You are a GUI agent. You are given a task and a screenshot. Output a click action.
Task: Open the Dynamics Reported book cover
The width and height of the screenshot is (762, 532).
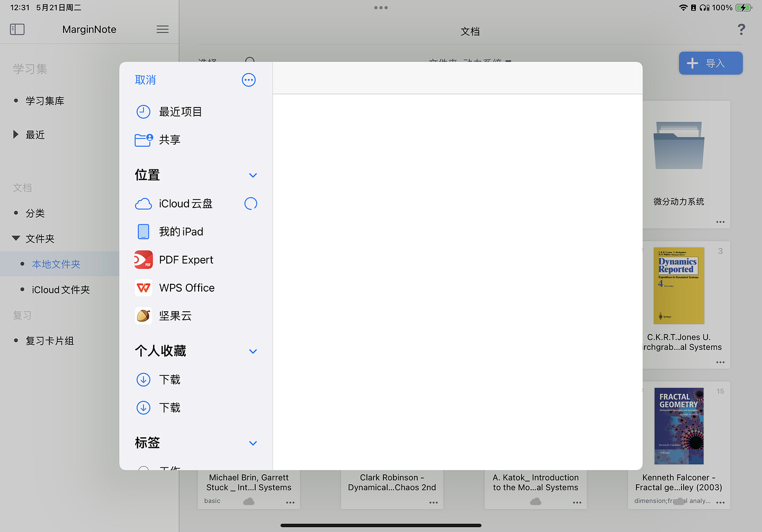(x=679, y=286)
